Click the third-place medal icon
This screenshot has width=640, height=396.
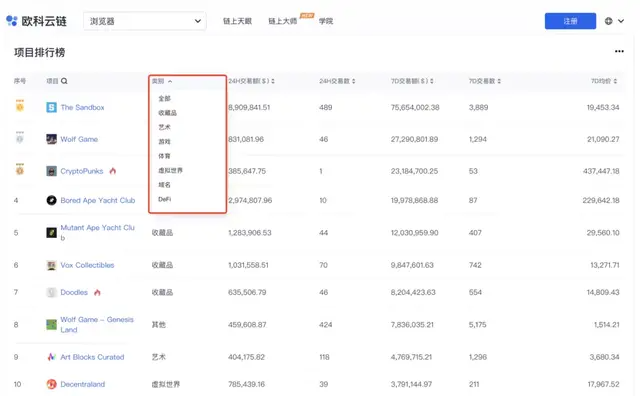20,169
